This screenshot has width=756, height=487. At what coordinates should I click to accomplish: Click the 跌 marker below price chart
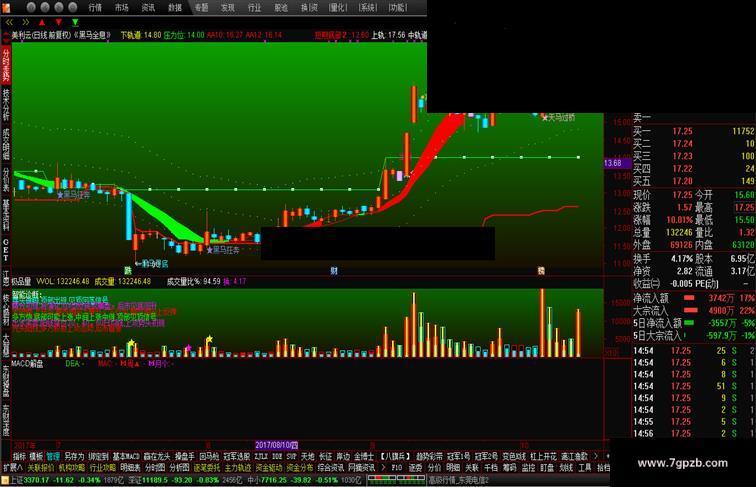pos(128,271)
